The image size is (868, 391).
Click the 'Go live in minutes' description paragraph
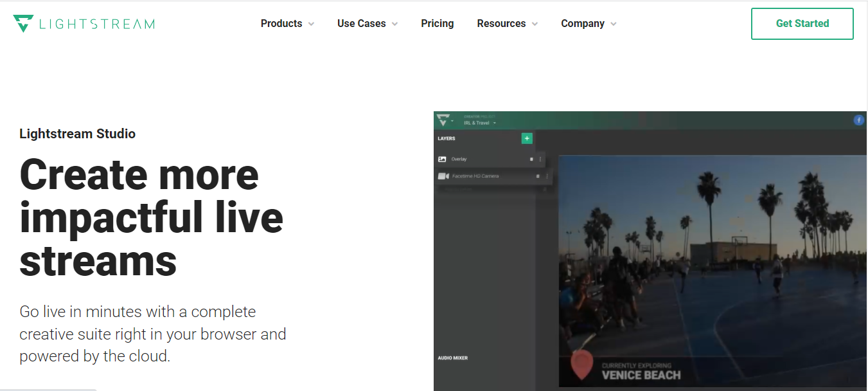click(x=153, y=334)
